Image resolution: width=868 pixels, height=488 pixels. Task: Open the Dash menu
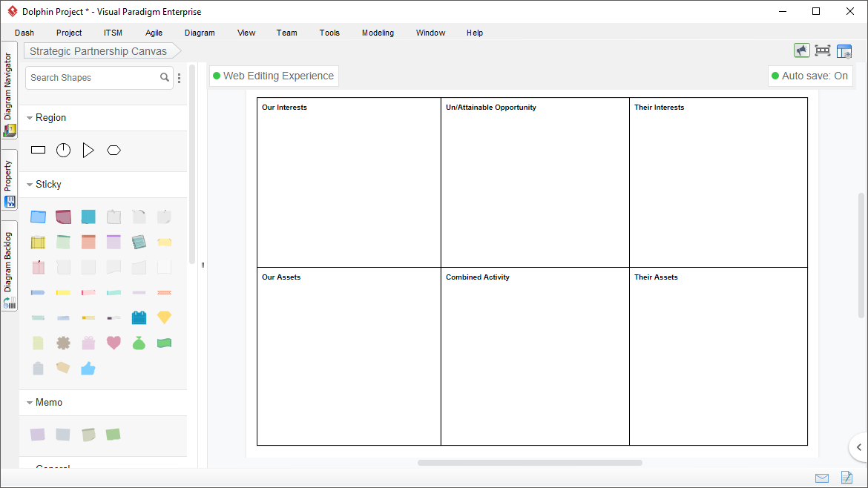coord(24,33)
